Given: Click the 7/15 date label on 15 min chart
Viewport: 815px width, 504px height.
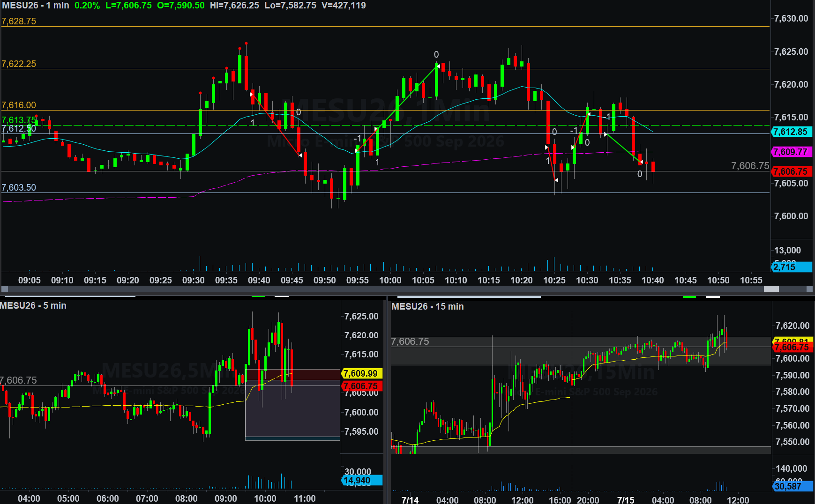Looking at the screenshot, I should [x=626, y=500].
